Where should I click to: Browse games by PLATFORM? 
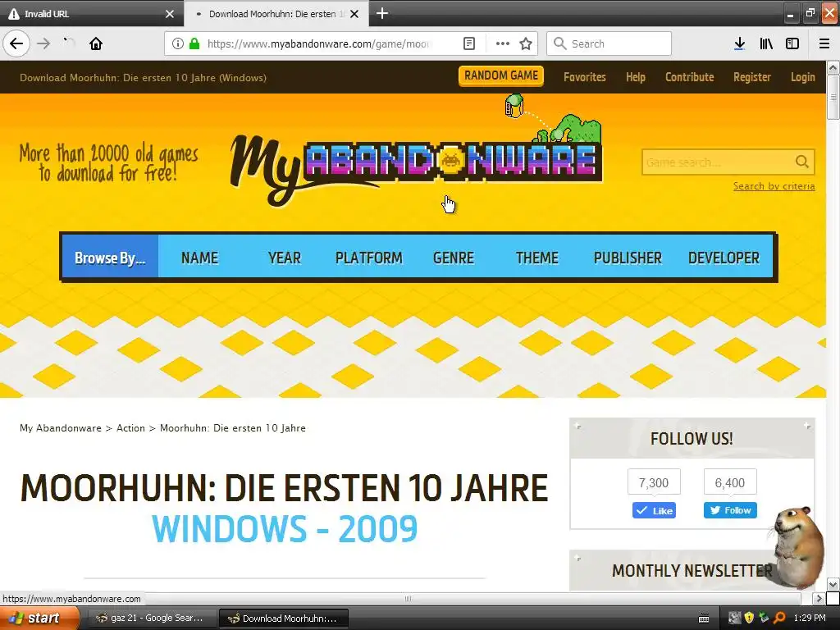point(368,258)
